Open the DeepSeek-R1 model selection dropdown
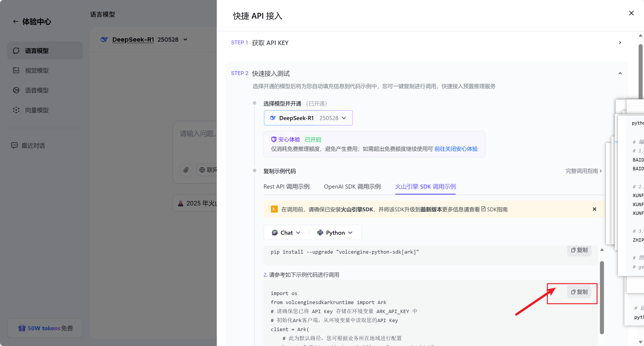The height and width of the screenshot is (346, 644). tap(308, 118)
